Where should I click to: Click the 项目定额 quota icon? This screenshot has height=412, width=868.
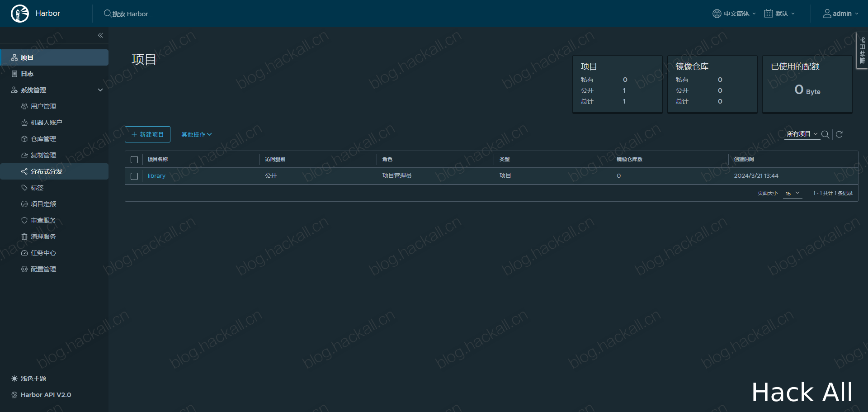pos(24,204)
